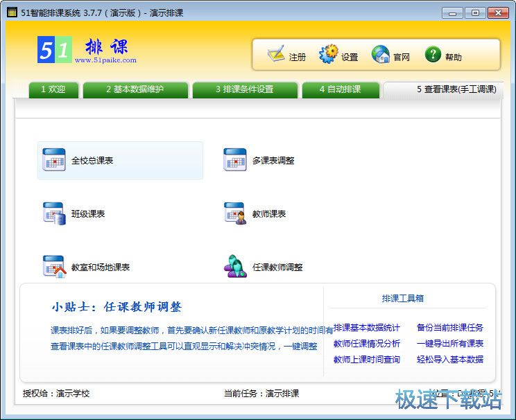Go to the 3 排课条件设置 tab
Viewport: 516px width, 420px height.
[x=245, y=89]
